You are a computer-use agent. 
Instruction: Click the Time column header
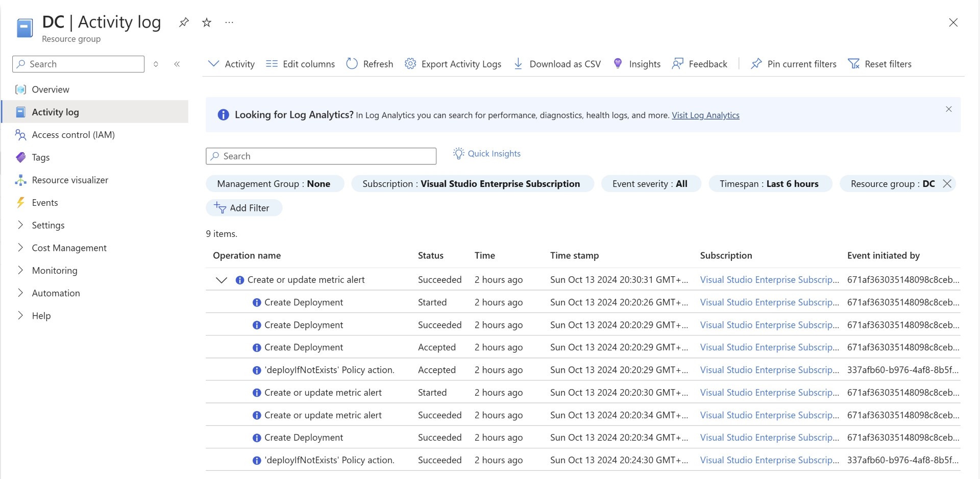coord(484,255)
